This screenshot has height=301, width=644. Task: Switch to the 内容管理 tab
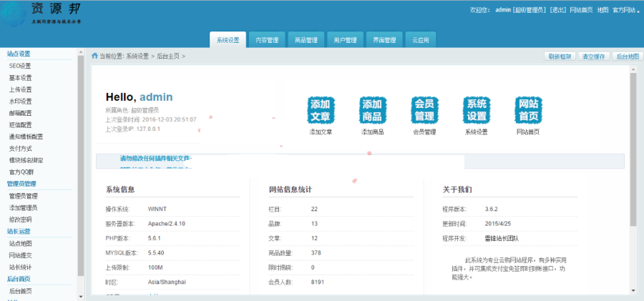267,40
